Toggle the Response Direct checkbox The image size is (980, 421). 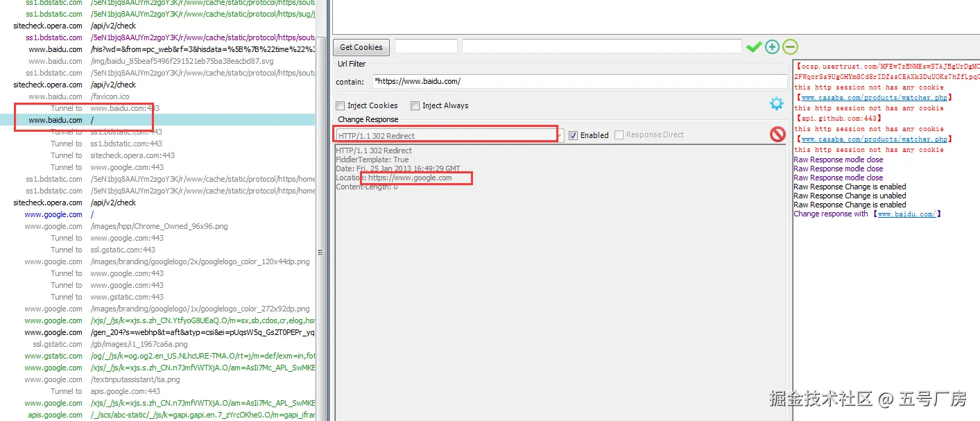pyautogui.click(x=619, y=135)
